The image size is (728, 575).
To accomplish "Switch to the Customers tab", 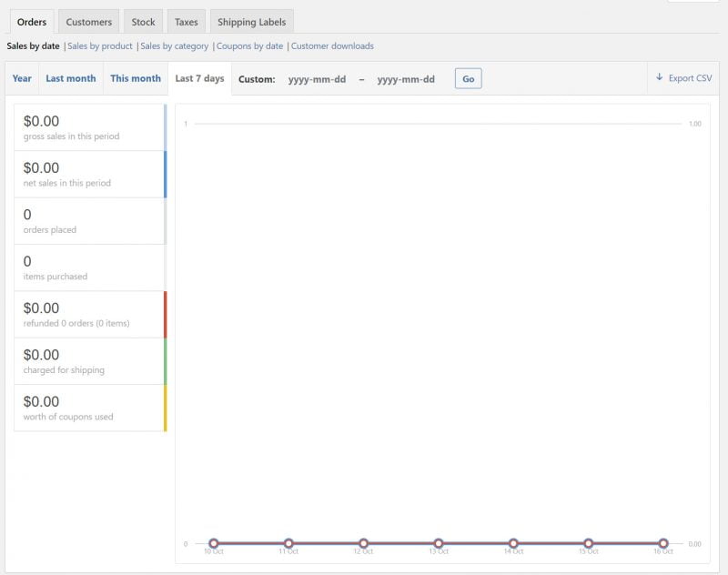I will click(88, 22).
